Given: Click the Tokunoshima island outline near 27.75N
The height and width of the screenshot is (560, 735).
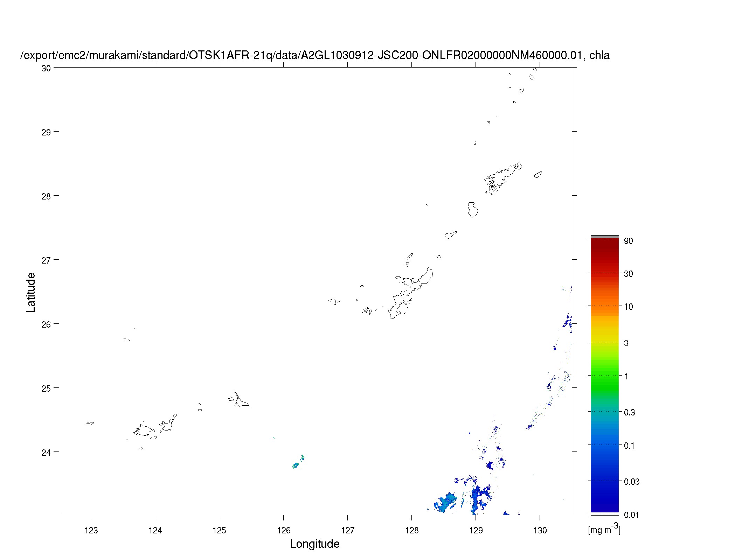Looking at the screenshot, I should (473, 210).
